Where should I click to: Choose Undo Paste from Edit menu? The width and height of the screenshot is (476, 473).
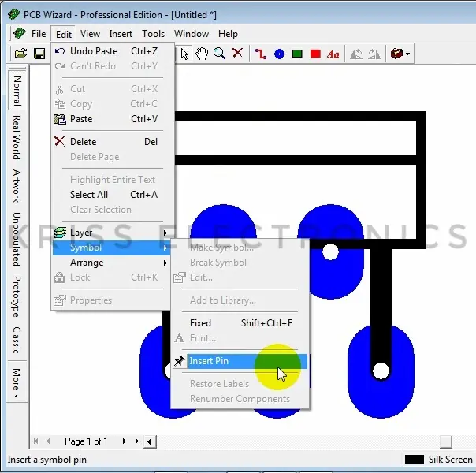point(111,51)
